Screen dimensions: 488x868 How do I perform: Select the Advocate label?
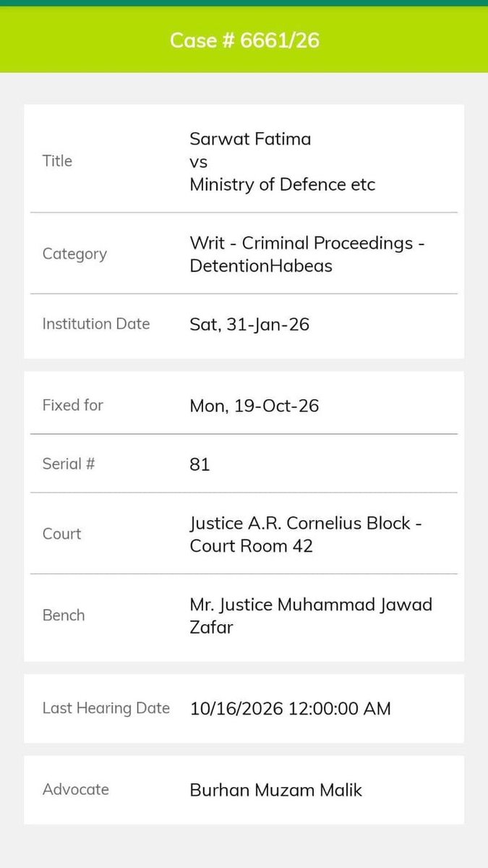(76, 789)
